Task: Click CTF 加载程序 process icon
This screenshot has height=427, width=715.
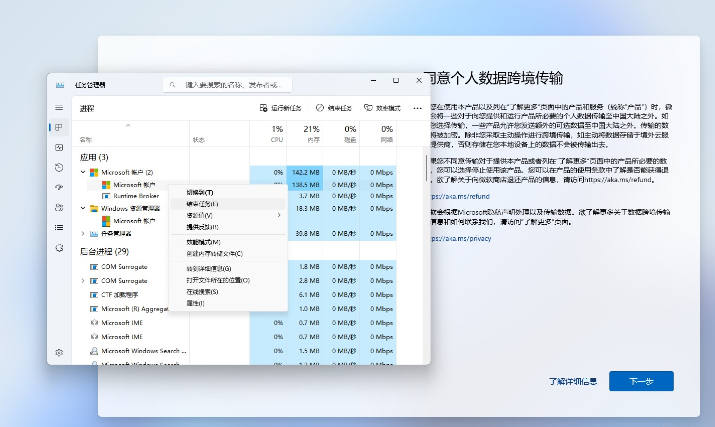Action: (x=94, y=295)
